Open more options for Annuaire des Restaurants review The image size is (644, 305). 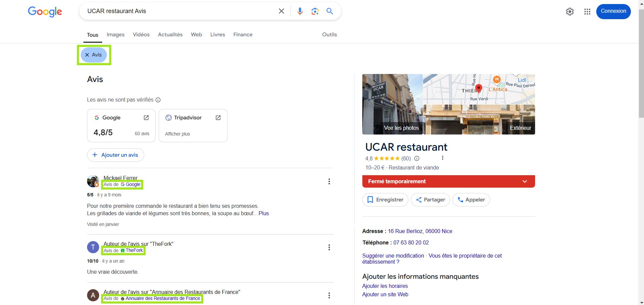[x=329, y=295]
